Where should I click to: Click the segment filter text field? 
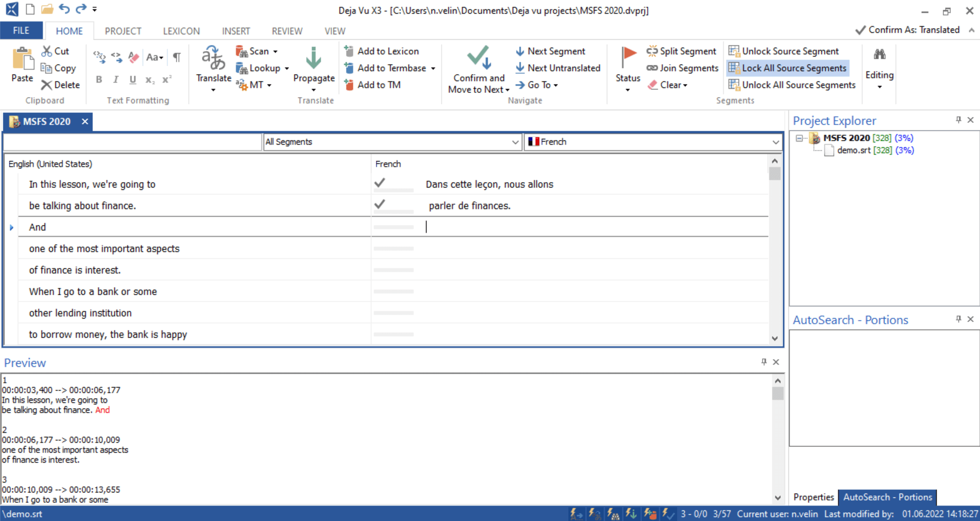133,142
